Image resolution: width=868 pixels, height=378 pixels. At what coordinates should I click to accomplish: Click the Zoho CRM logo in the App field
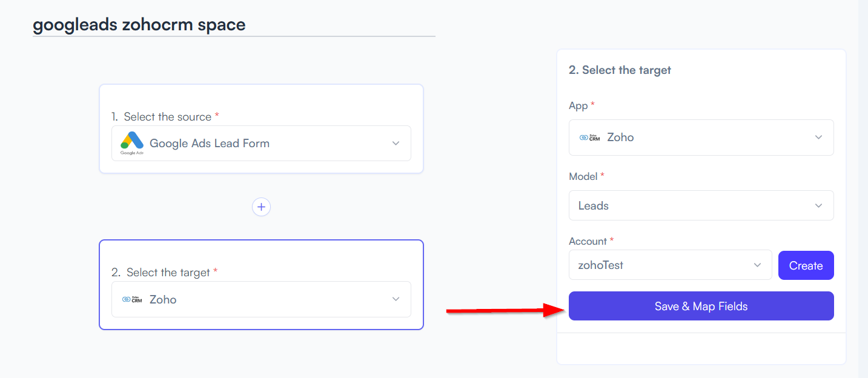(589, 138)
